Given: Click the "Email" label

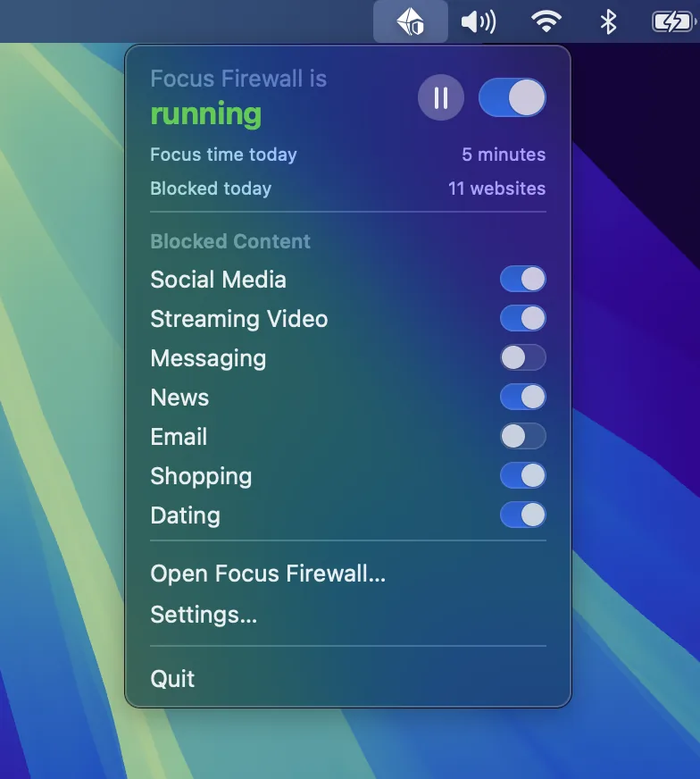Looking at the screenshot, I should click(x=179, y=437).
